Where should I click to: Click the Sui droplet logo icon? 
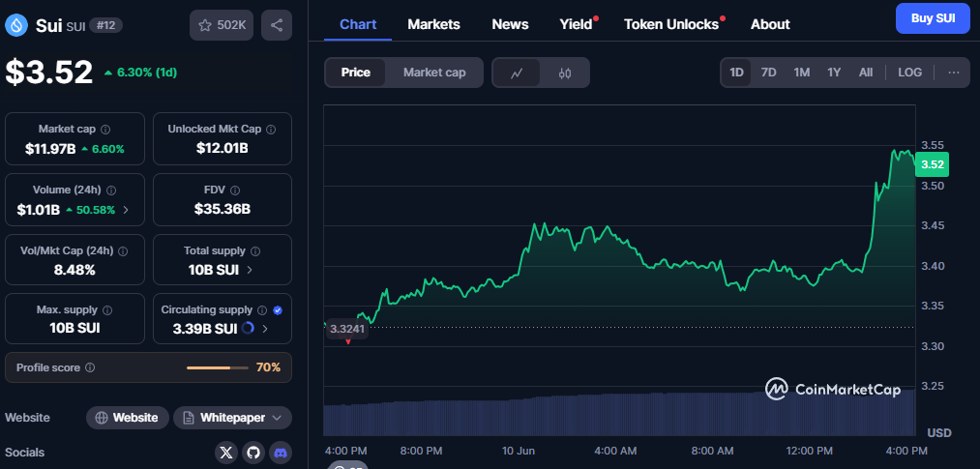16,25
